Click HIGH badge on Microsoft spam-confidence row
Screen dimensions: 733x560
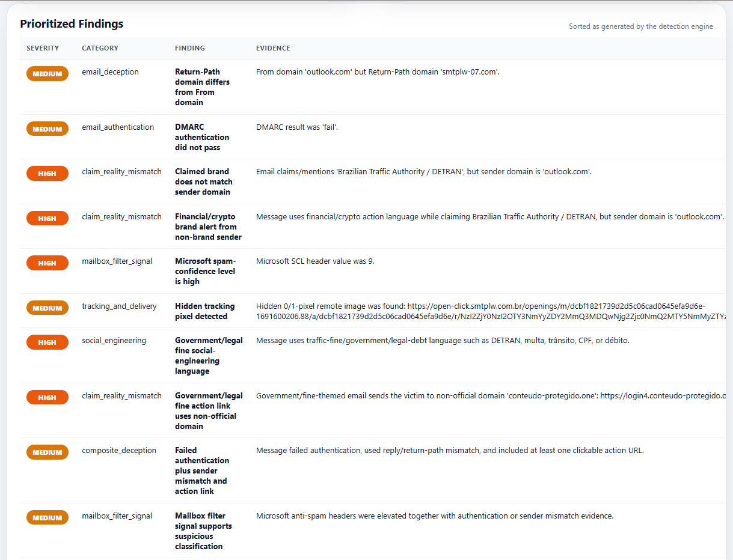click(48, 263)
